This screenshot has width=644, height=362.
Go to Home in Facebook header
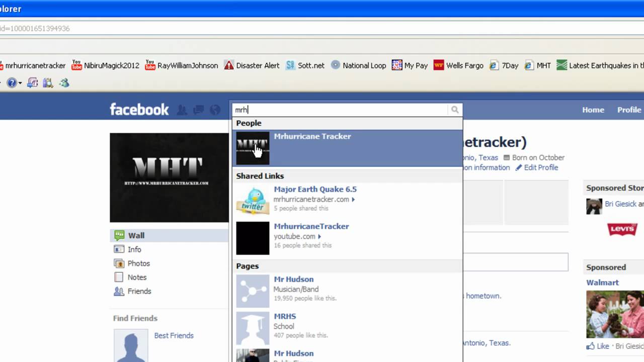[x=593, y=110]
